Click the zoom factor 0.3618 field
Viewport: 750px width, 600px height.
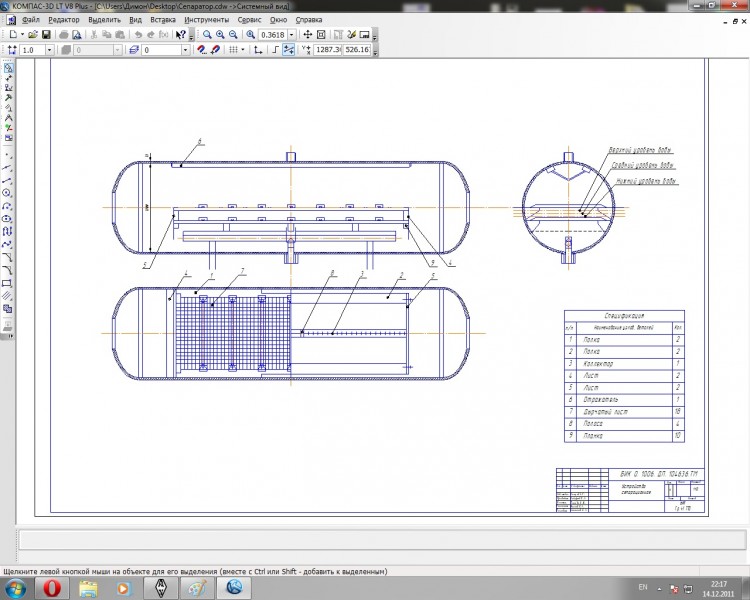pyautogui.click(x=273, y=34)
